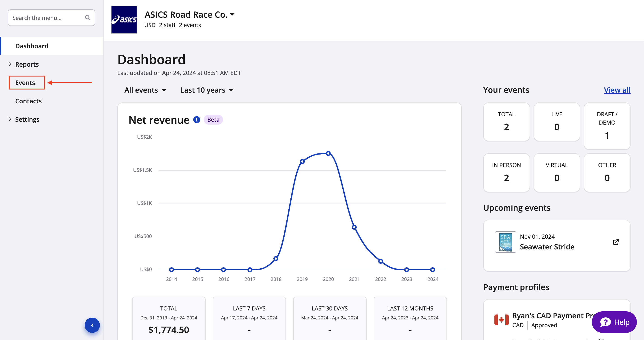Viewport: 644px width, 340px height.
Task: Open Seawater Stride external link icon
Action: pos(616,242)
